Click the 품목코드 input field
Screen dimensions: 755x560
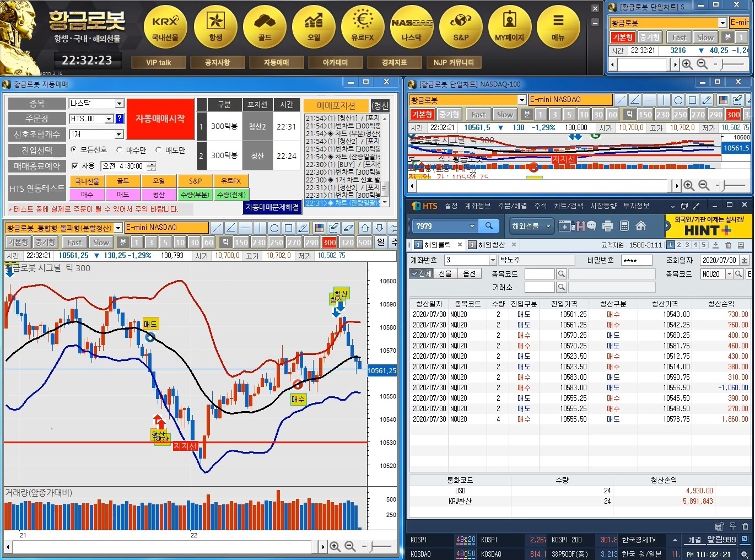540,274
